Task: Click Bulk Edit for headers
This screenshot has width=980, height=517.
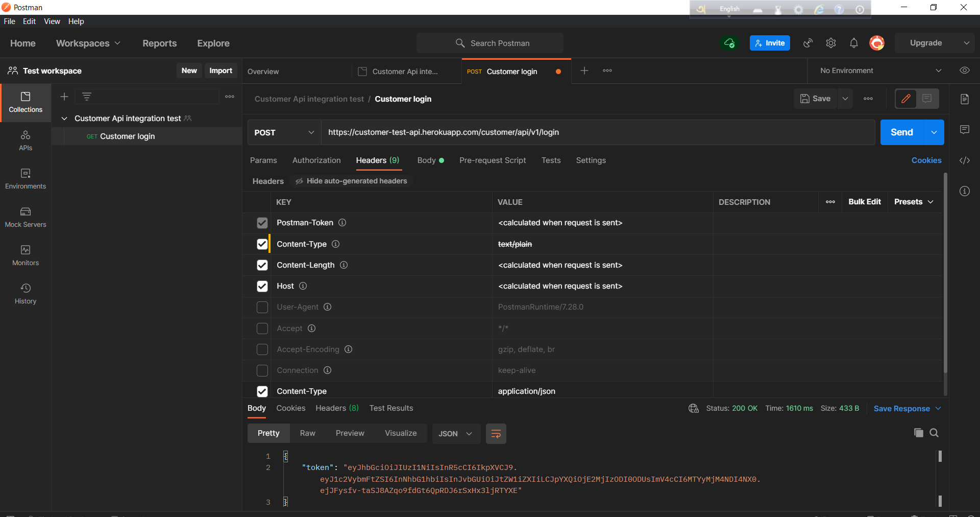Action: 864,202
